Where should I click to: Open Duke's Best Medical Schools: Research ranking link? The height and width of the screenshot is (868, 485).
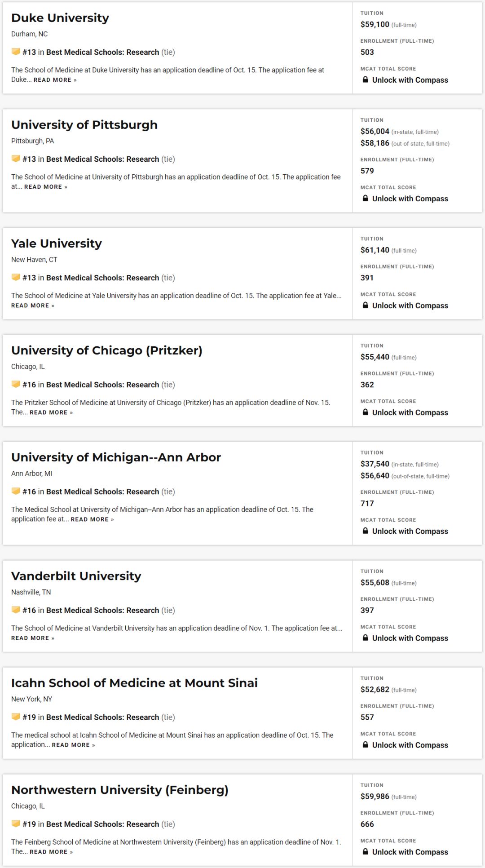tap(102, 52)
